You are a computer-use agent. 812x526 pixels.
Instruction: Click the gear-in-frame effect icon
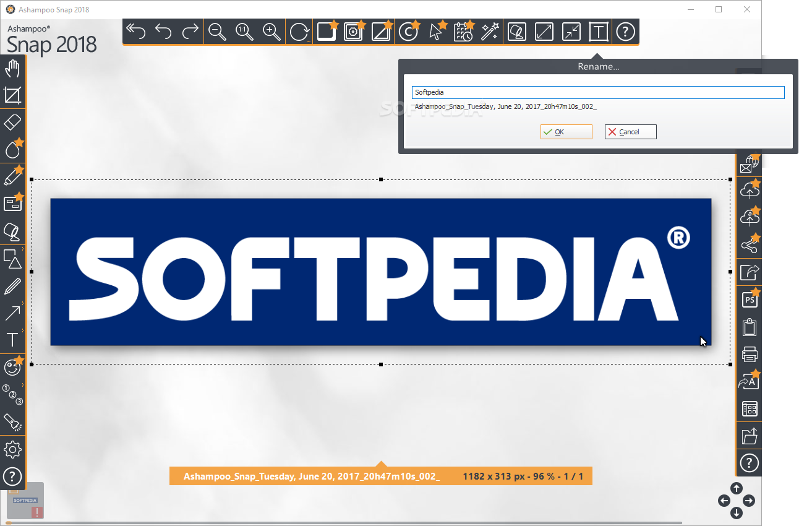coord(354,31)
